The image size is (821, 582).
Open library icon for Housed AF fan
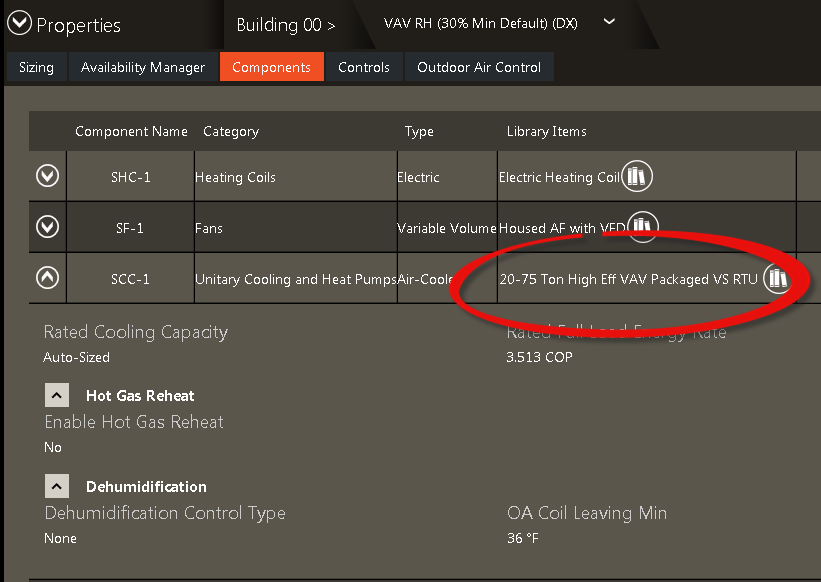[642, 227]
